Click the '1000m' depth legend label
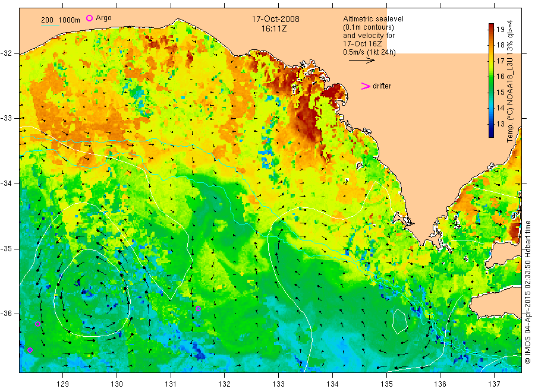This screenshot has width=535, height=392. [x=70, y=20]
